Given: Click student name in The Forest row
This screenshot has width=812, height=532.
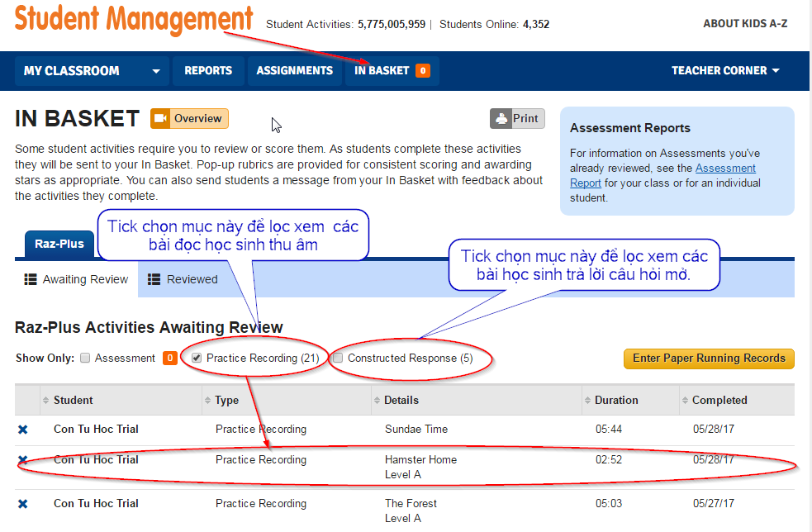Looking at the screenshot, I should 97,504.
